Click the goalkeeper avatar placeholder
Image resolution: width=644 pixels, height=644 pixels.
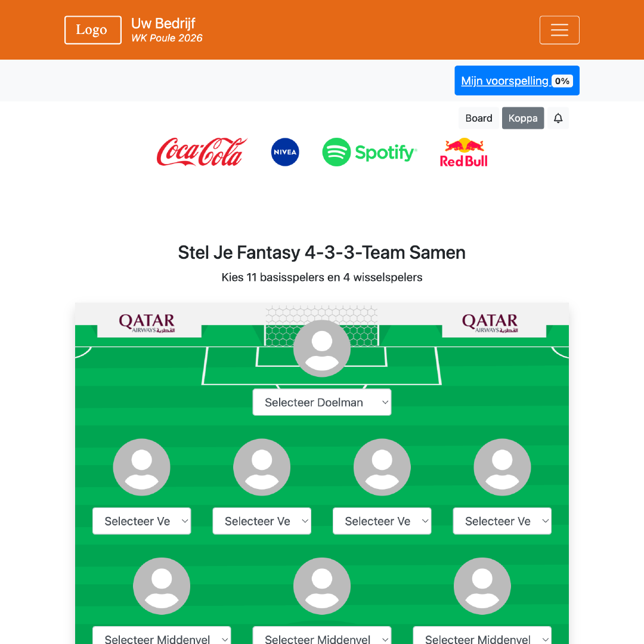coord(322,348)
